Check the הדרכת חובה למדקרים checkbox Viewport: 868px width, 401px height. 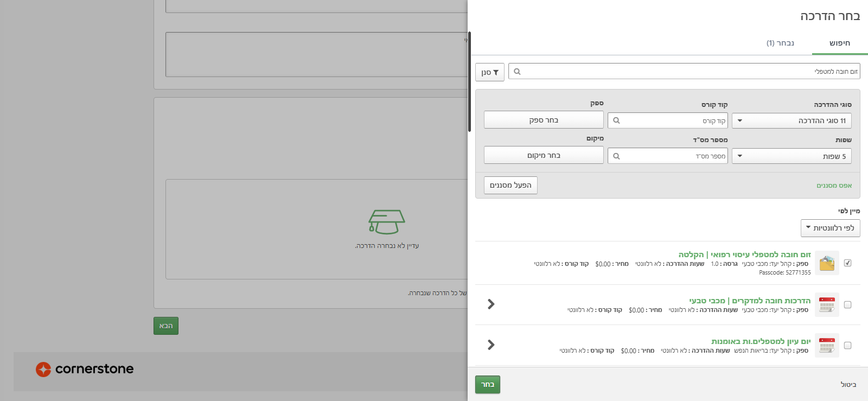pos(848,305)
